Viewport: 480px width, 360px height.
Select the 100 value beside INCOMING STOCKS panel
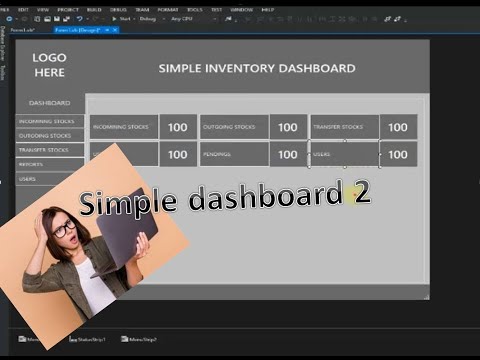[178, 127]
